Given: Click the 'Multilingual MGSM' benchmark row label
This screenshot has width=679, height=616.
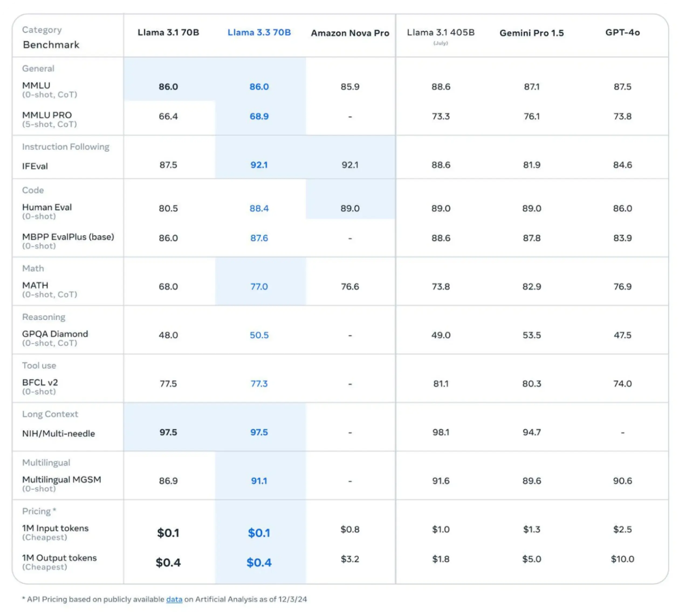Looking at the screenshot, I should [x=62, y=480].
